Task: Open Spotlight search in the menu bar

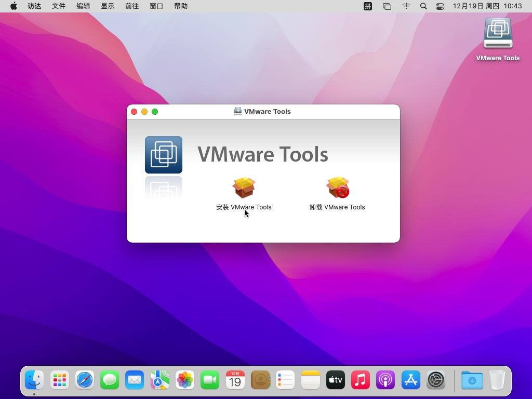Action: [423, 6]
